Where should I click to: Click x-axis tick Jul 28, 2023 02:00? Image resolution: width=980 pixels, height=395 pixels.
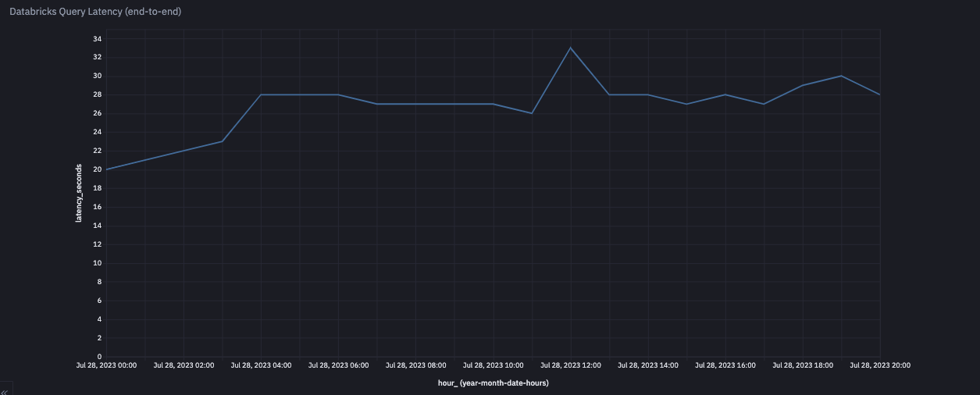184,365
